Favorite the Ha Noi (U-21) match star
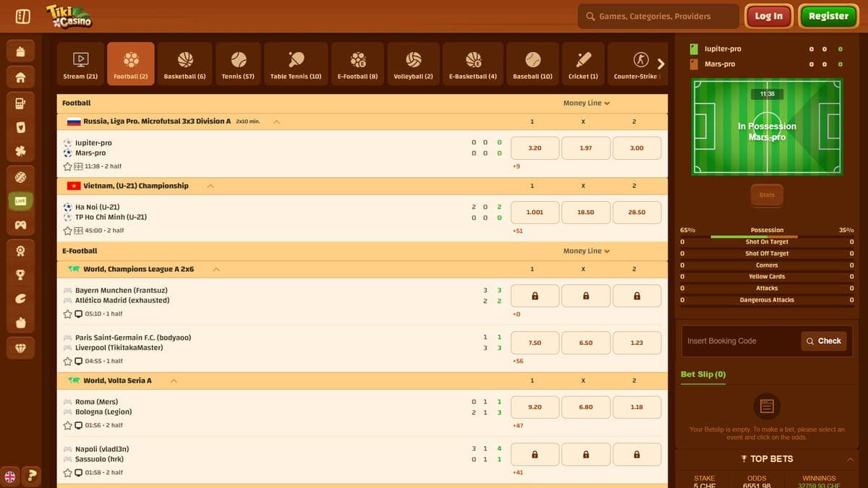Image resolution: width=868 pixels, height=488 pixels. (68, 231)
